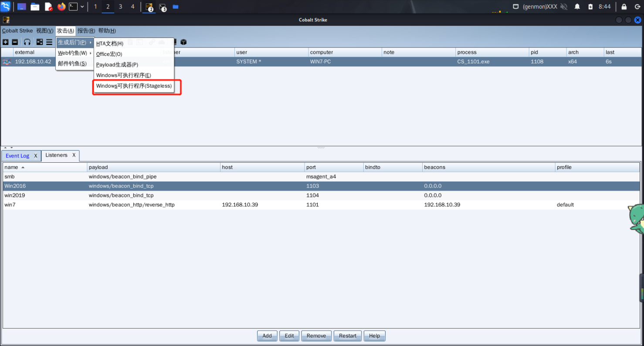Choose HTA文档(H) from the submenu
644x346 pixels.
click(x=134, y=44)
